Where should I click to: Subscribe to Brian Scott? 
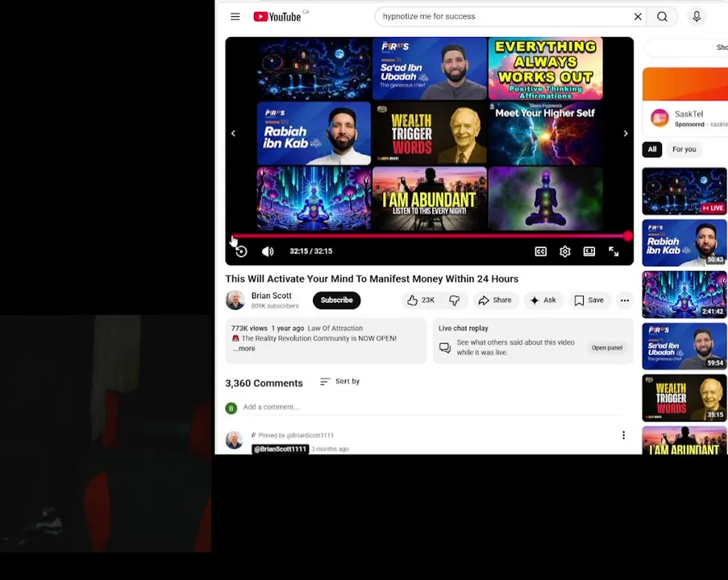(x=337, y=300)
